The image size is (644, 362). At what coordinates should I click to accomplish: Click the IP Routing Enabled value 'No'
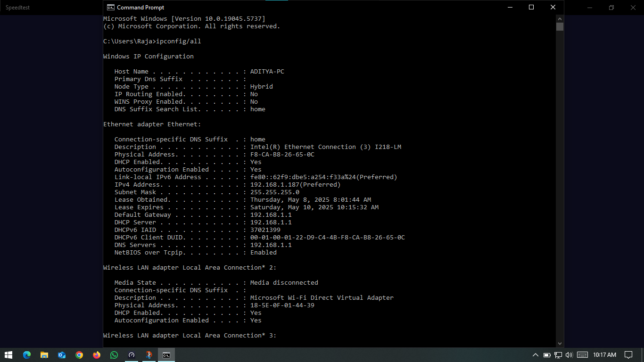pos(254,94)
